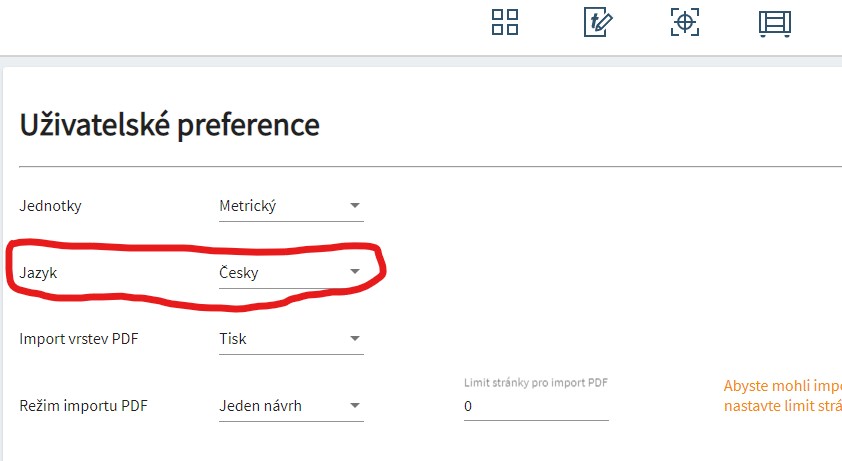Open the Import vrstev PDF dropdown arrow
The height and width of the screenshot is (461, 842).
354,339
